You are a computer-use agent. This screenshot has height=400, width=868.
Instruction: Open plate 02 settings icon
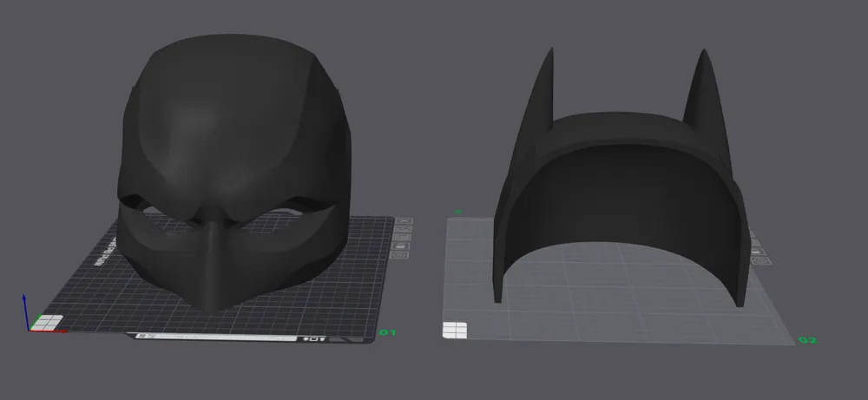[x=760, y=260]
